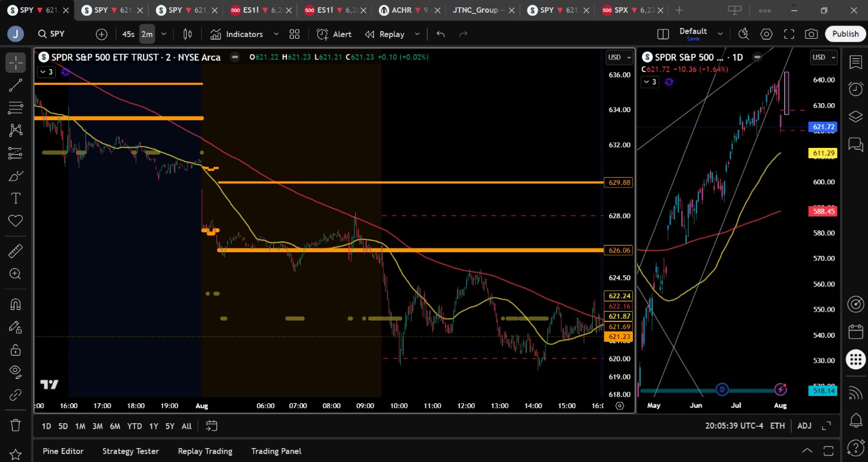Open the streams broadcast icon
This screenshot has width=868, height=462.
tap(855, 392)
